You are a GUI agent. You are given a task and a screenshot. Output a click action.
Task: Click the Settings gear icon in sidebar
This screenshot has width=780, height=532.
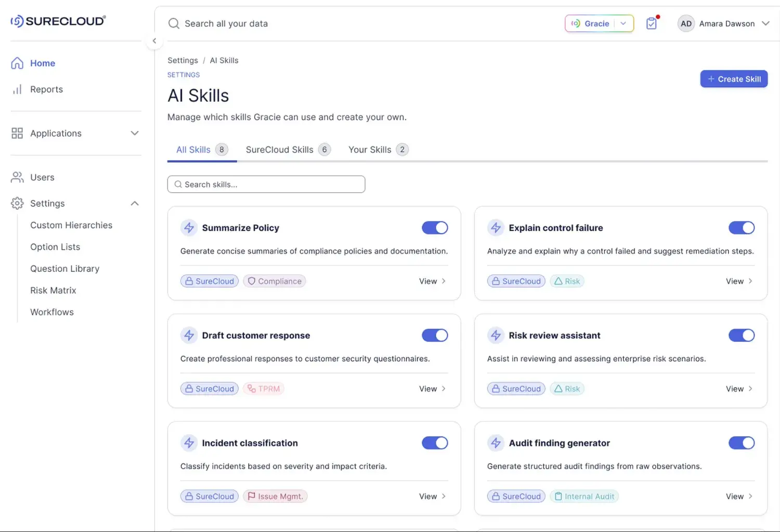tap(17, 203)
